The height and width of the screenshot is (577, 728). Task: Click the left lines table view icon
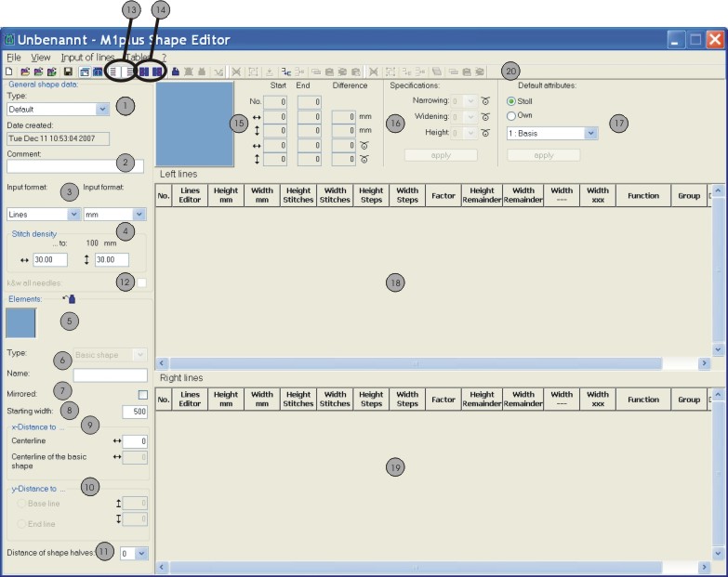click(x=113, y=72)
